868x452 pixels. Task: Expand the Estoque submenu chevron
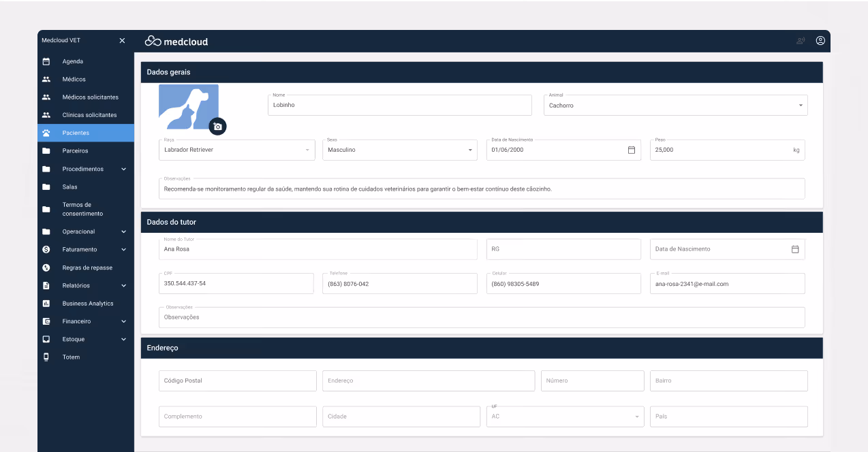click(x=124, y=339)
